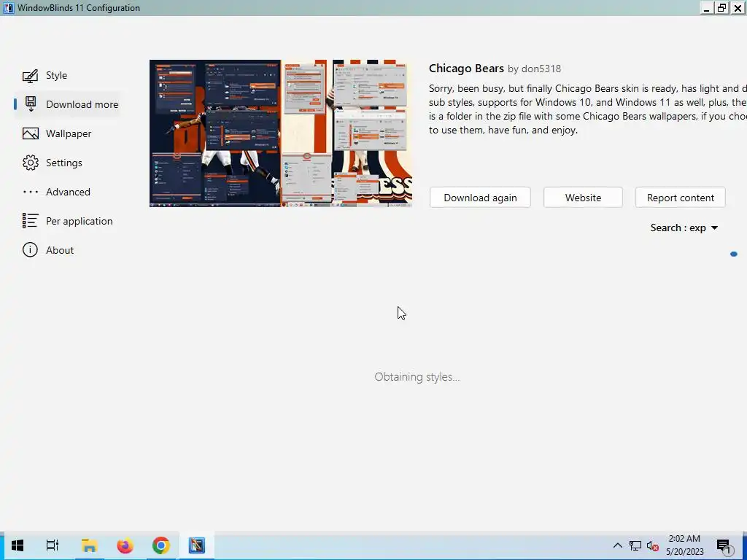Go to the Advanced label
The height and width of the screenshot is (560, 747).
pyautogui.click(x=68, y=192)
